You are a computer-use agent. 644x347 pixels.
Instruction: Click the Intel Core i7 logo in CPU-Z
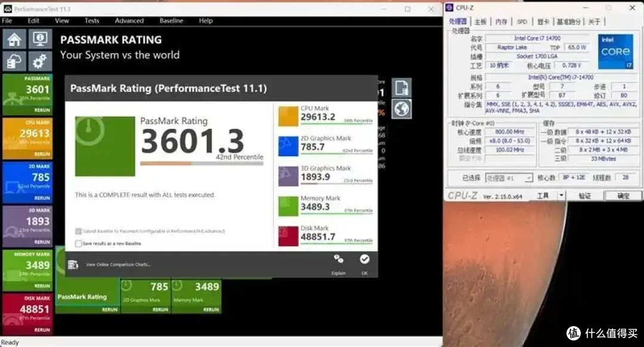pos(615,52)
